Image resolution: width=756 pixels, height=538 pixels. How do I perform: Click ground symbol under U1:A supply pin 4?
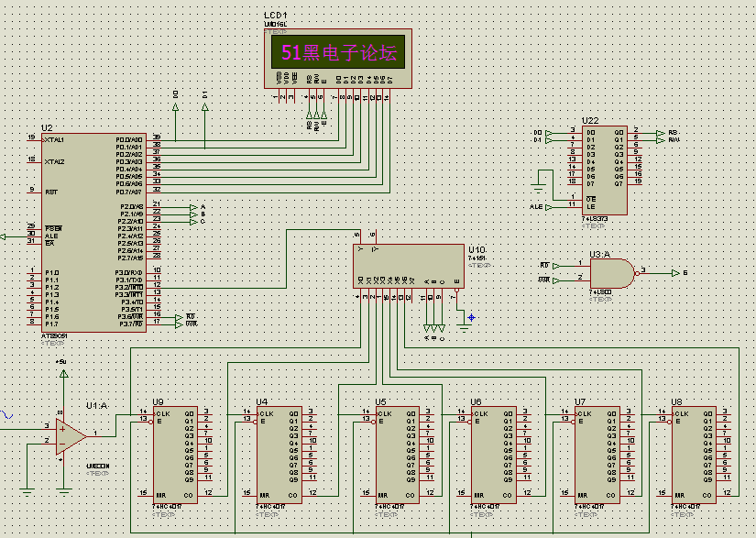pos(63,493)
